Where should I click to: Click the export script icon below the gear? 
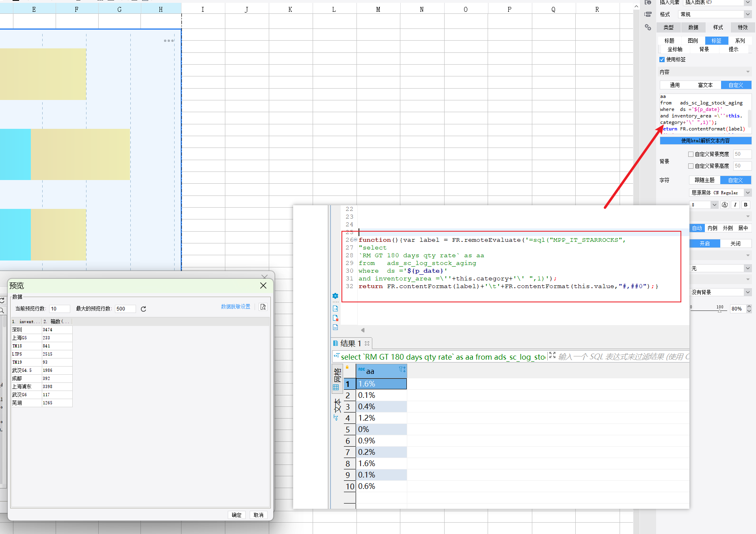tap(335, 309)
